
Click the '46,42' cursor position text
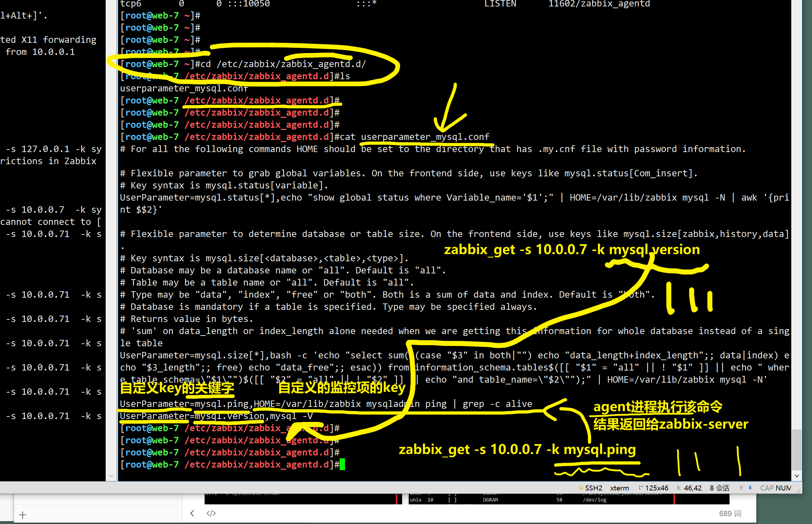tap(693, 488)
